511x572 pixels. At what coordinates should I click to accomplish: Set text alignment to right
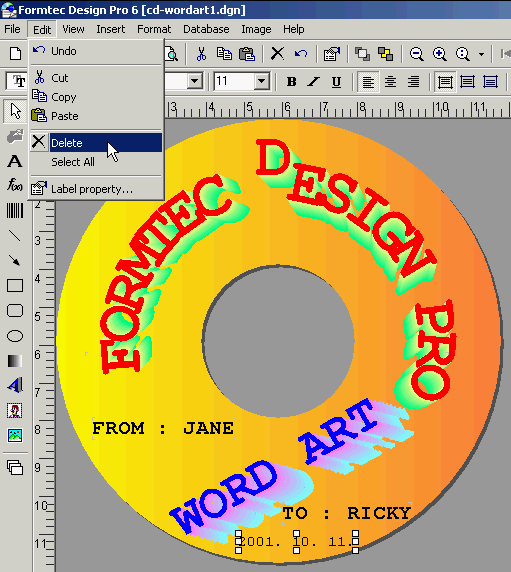click(x=413, y=82)
